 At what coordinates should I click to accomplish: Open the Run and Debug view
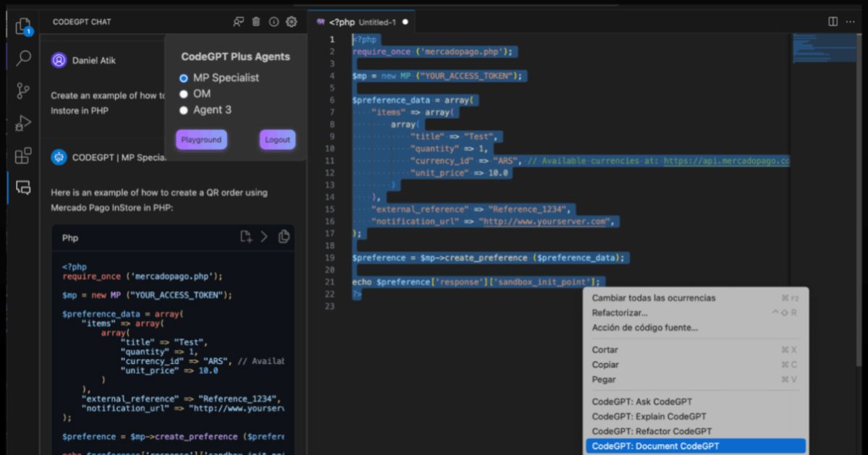(23, 123)
